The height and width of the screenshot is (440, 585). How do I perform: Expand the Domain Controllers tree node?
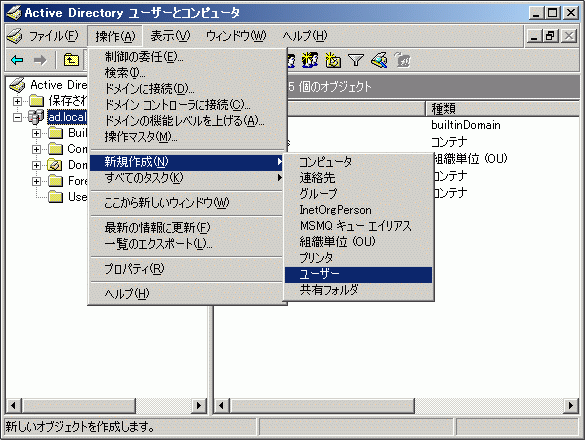click(x=36, y=165)
